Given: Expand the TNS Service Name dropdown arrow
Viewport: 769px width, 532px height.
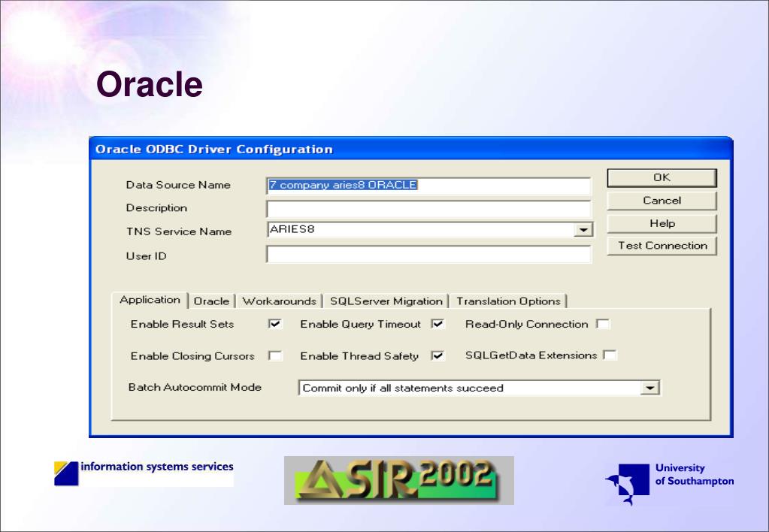Looking at the screenshot, I should 583,230.
